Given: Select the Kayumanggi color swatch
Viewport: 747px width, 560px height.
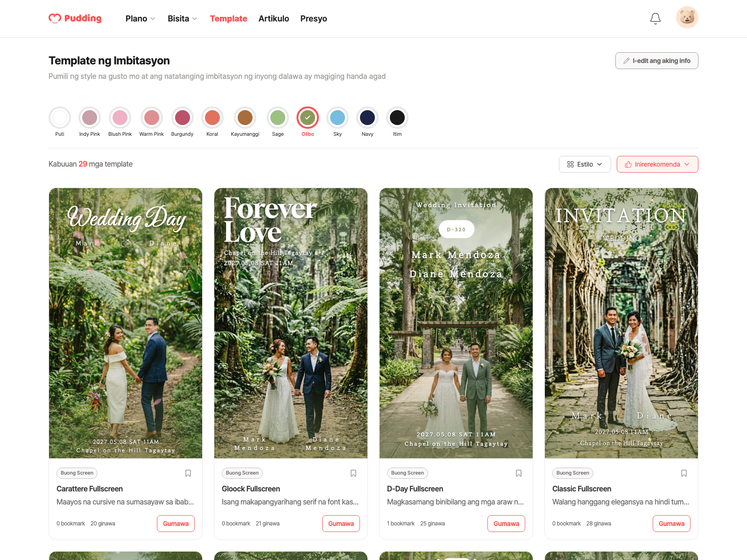Looking at the screenshot, I should coord(245,118).
